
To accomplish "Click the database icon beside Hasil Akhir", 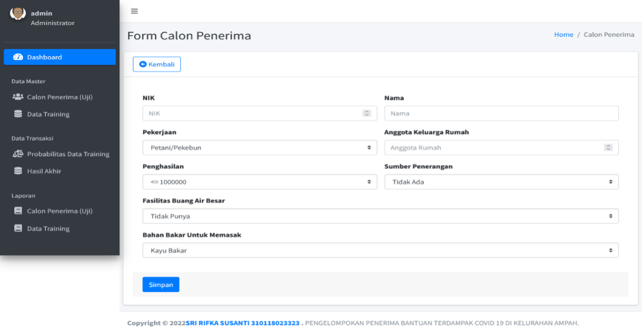I will (x=18, y=171).
